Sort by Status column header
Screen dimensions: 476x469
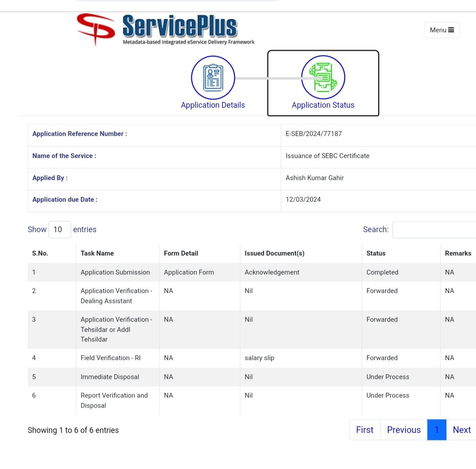click(x=376, y=253)
